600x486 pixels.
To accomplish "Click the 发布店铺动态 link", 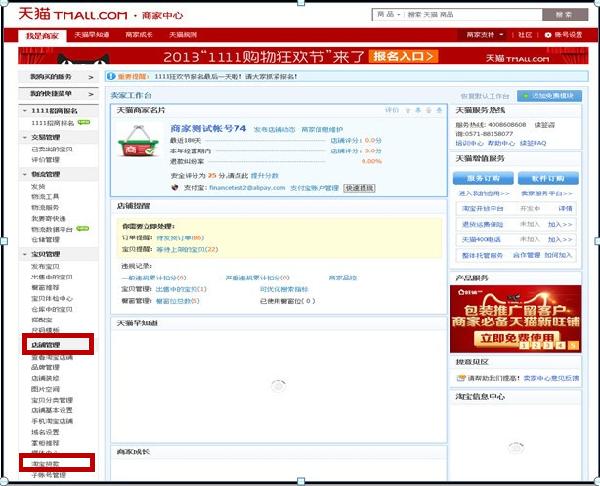I will click(x=275, y=129).
